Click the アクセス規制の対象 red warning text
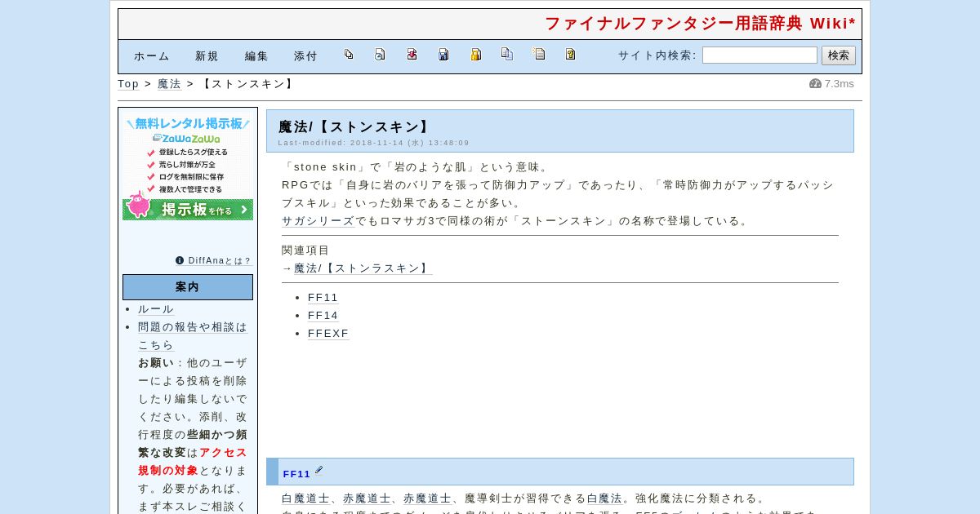 point(193,462)
